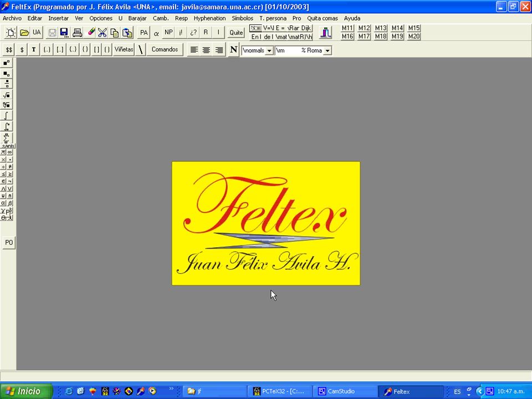Cut selection with the scissors icon
532x399 pixels.
point(102,33)
